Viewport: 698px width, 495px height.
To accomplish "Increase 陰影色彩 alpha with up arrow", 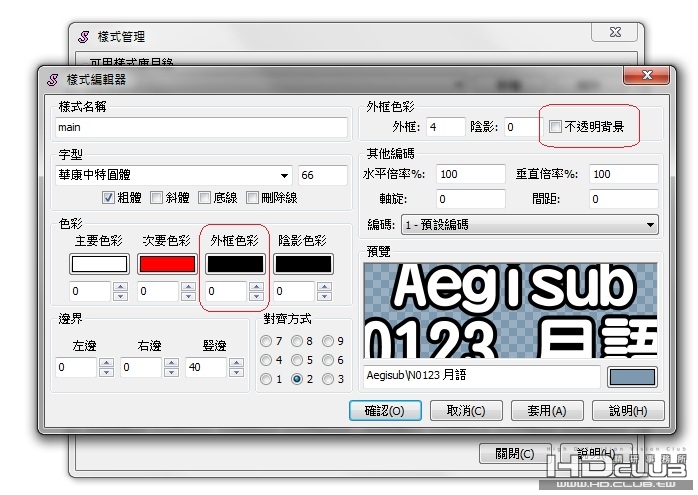I will [x=325, y=286].
